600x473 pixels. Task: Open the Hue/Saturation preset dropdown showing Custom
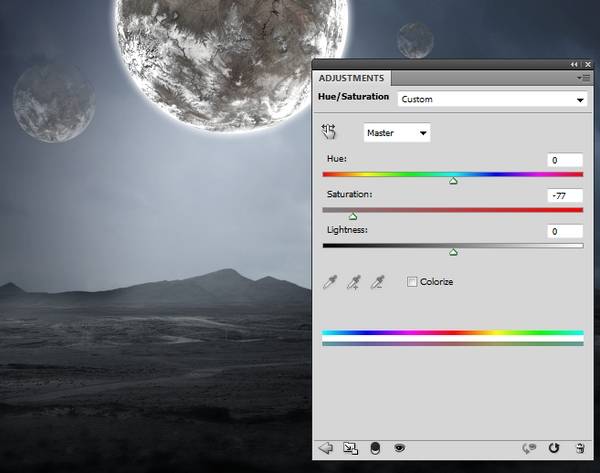coord(491,100)
